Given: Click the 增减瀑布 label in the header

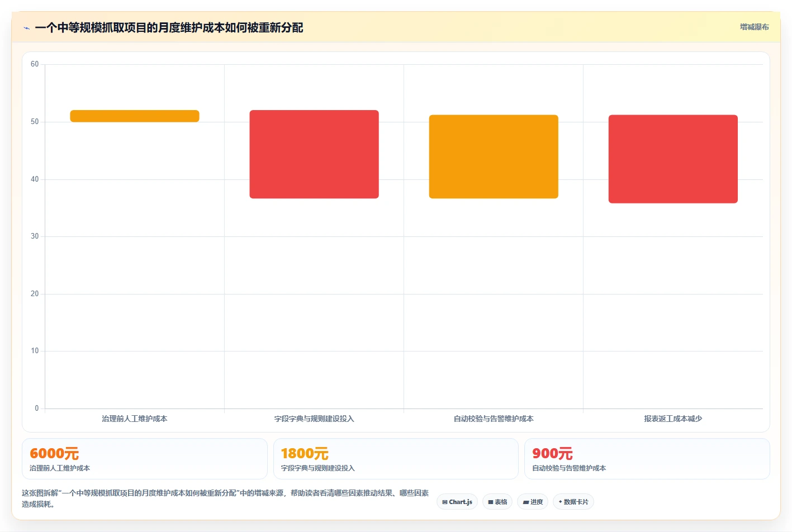Looking at the screenshot, I should pos(754,27).
